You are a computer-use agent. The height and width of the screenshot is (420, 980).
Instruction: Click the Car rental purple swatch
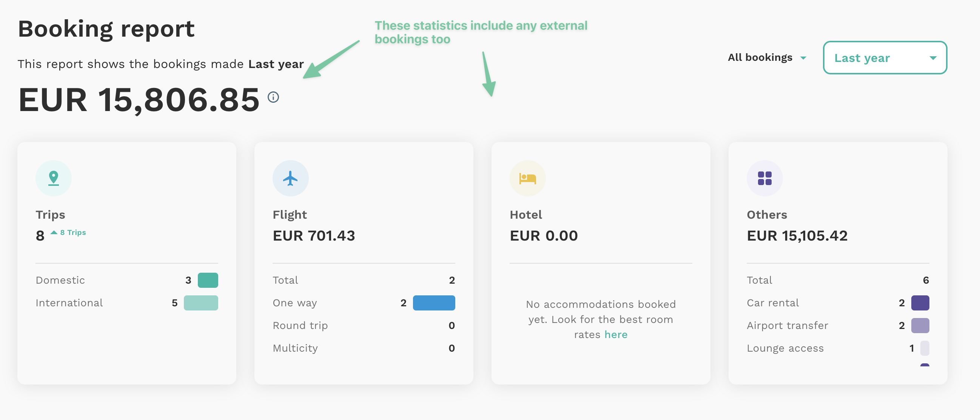[x=920, y=303]
